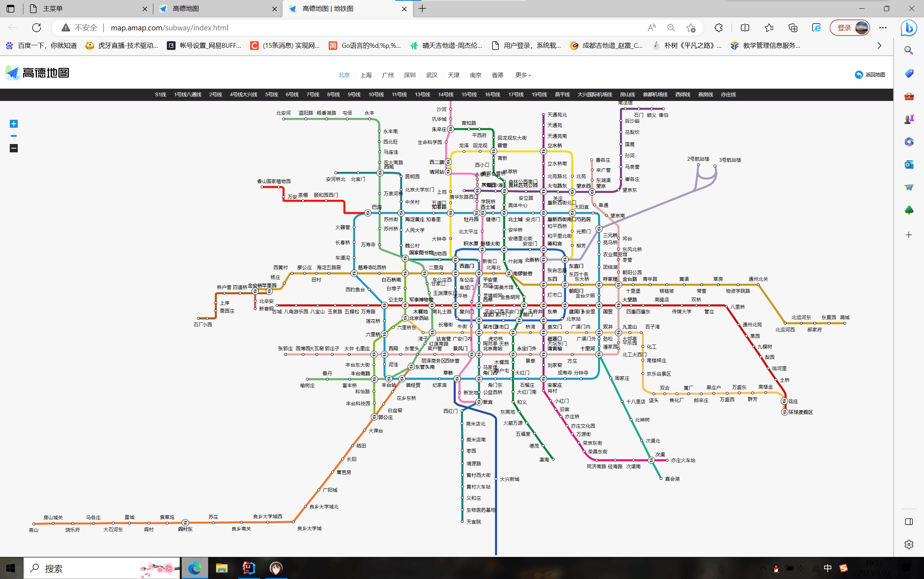This screenshot has width=924, height=579.
Task: Refresh the page with reload icon
Action: (x=37, y=28)
